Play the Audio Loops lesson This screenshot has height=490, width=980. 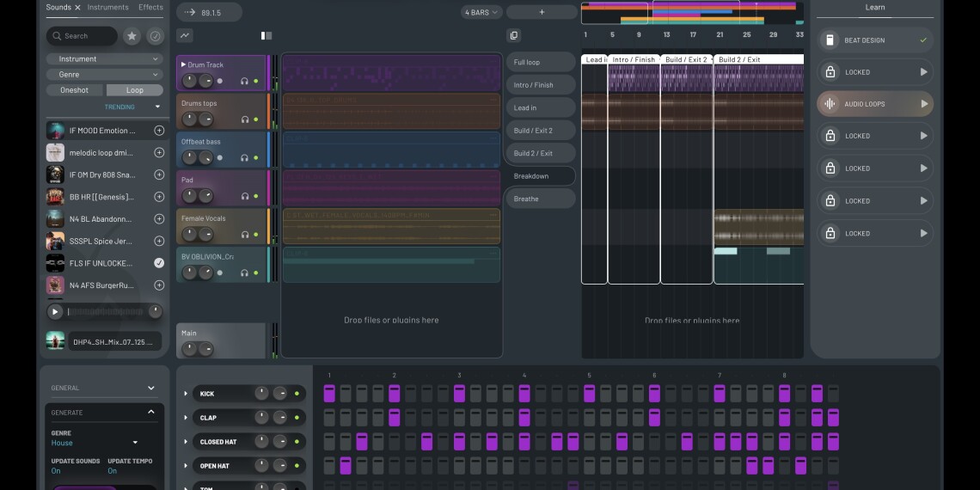click(x=924, y=104)
